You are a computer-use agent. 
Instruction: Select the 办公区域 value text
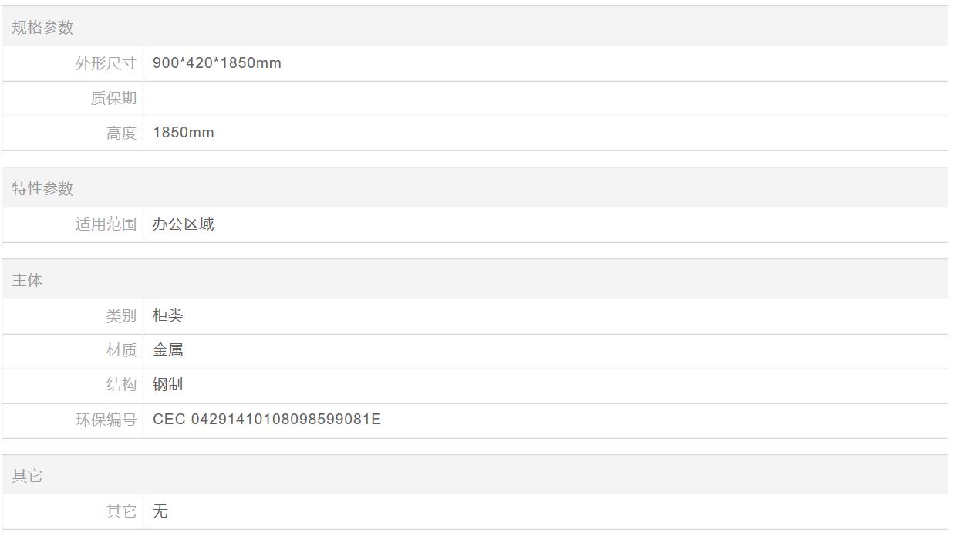point(184,224)
